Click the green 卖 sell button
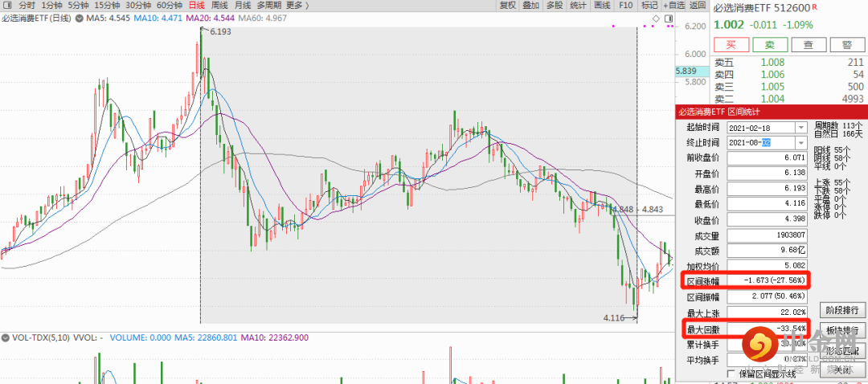868x384 pixels. 769,45
